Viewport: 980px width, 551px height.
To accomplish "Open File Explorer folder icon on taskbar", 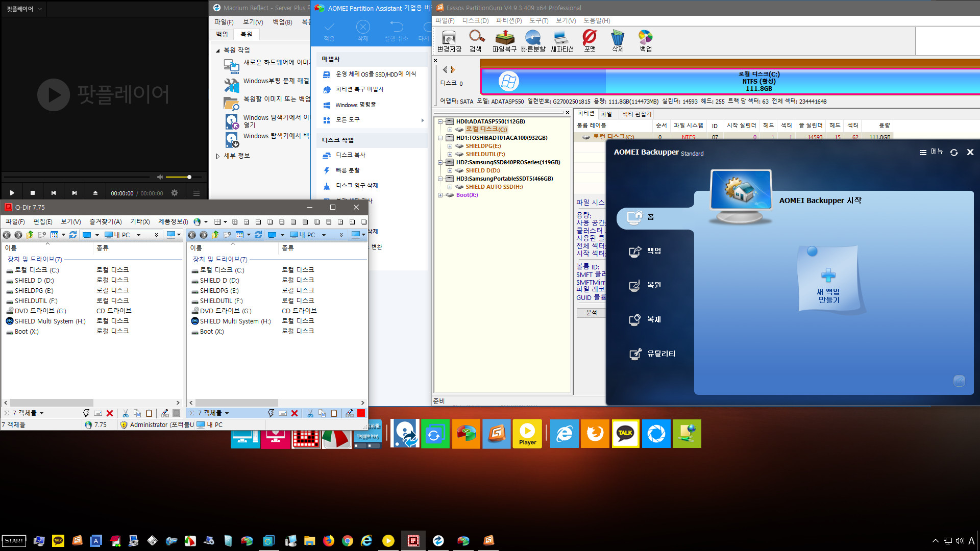I will click(309, 541).
